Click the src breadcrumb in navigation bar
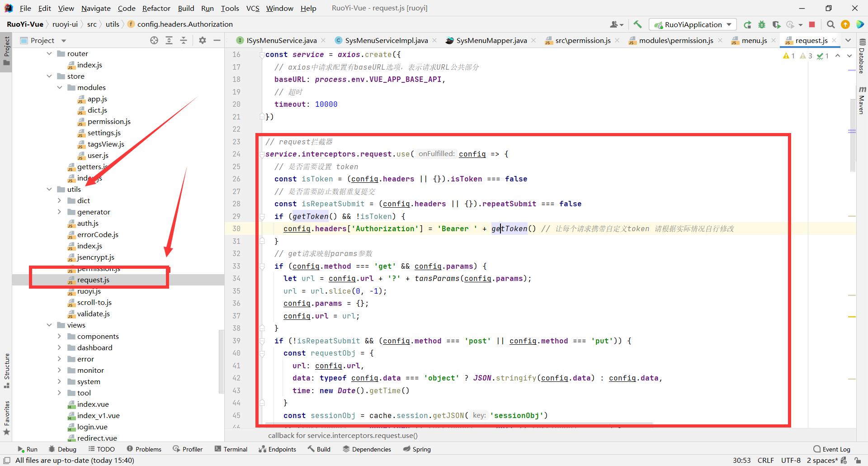The width and height of the screenshot is (868, 466). tap(92, 24)
